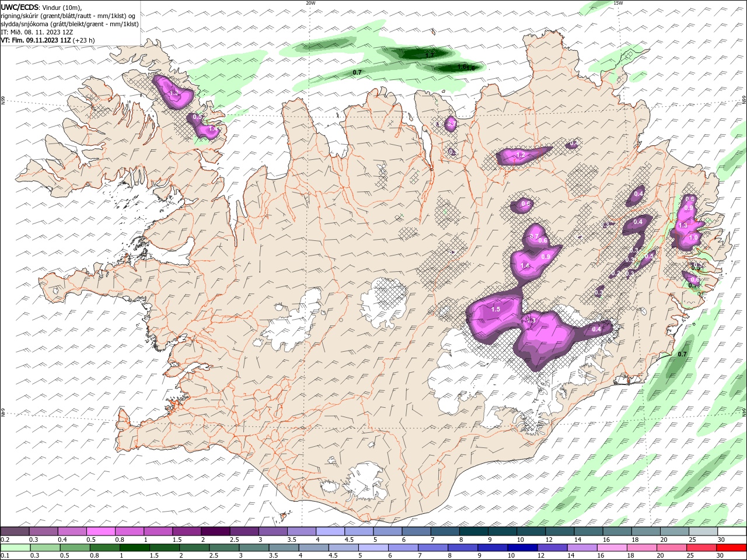
Task: Click the 1.7 value in northern rain band
Action: [x=430, y=55]
